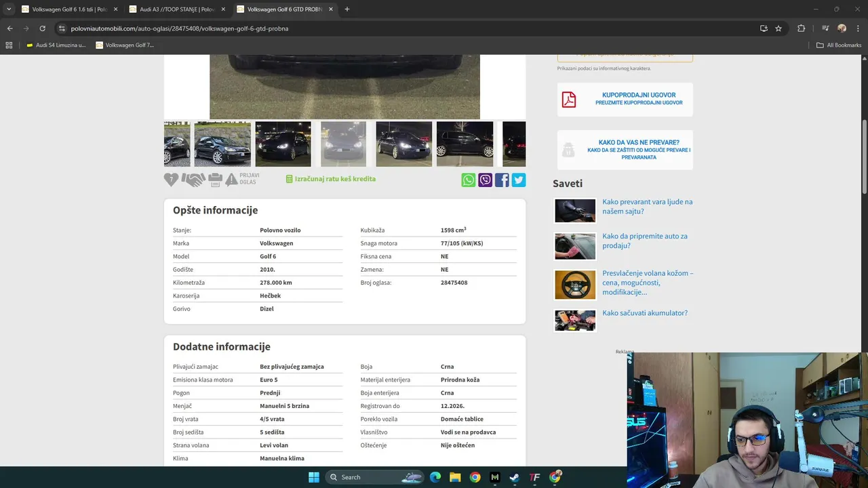Screen dimensions: 868x488
Task: Share the ad via WhatsApp icon
Action: click(x=469, y=180)
